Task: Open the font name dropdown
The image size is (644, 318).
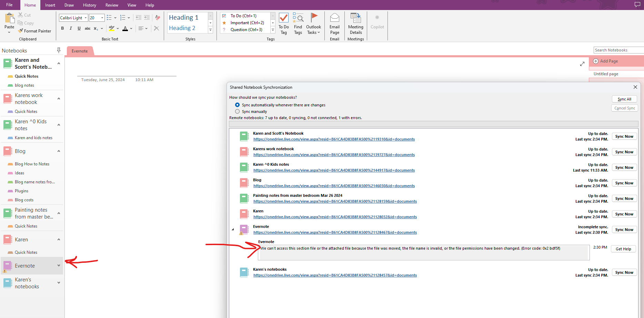Action: tap(86, 18)
